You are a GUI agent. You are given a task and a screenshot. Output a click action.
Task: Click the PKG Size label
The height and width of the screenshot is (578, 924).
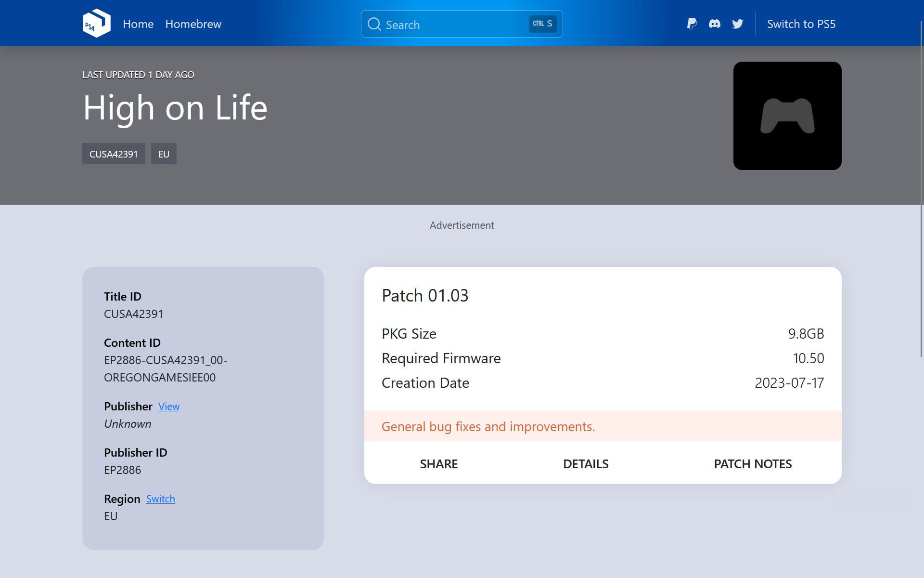point(409,333)
